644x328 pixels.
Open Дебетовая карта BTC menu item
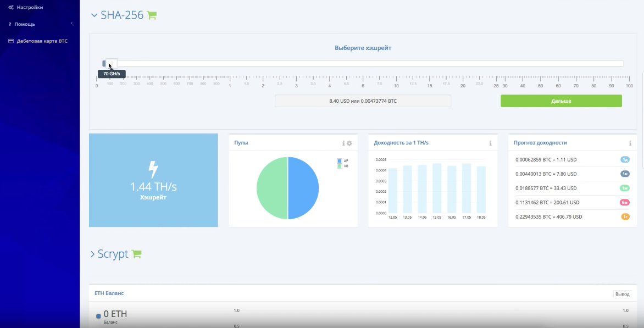[42, 41]
